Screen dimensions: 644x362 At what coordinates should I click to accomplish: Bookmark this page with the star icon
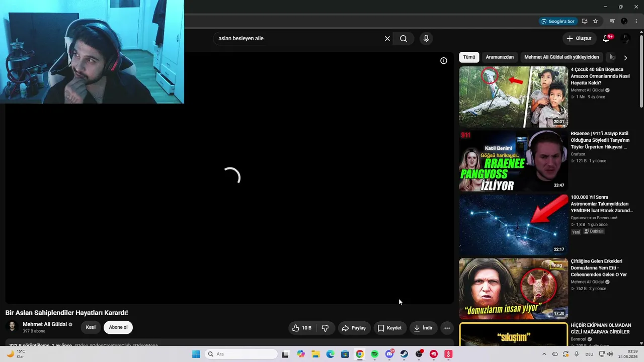point(595,21)
